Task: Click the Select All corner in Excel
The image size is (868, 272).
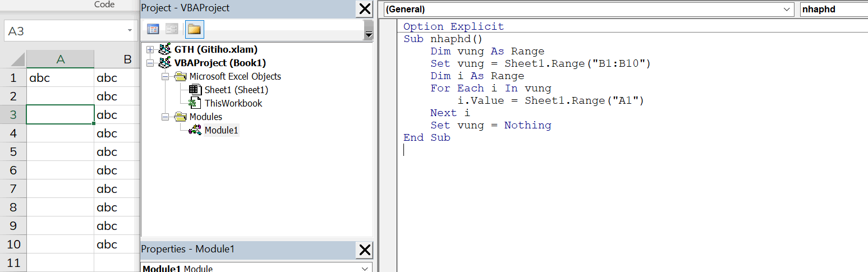Action: tap(13, 59)
